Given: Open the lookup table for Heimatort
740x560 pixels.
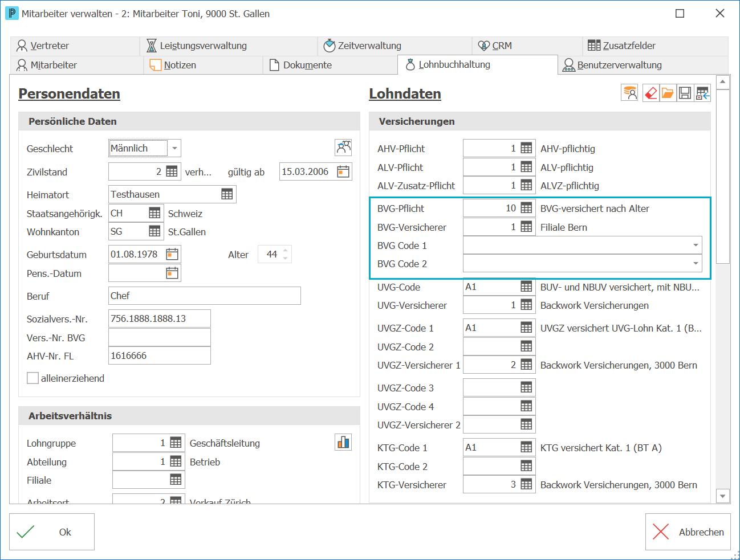Looking at the screenshot, I should 227,194.
